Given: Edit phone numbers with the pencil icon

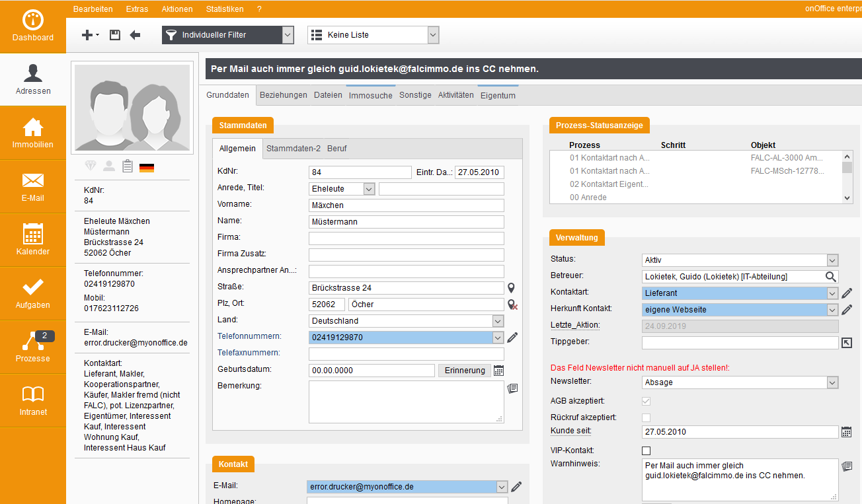Looking at the screenshot, I should tap(512, 338).
